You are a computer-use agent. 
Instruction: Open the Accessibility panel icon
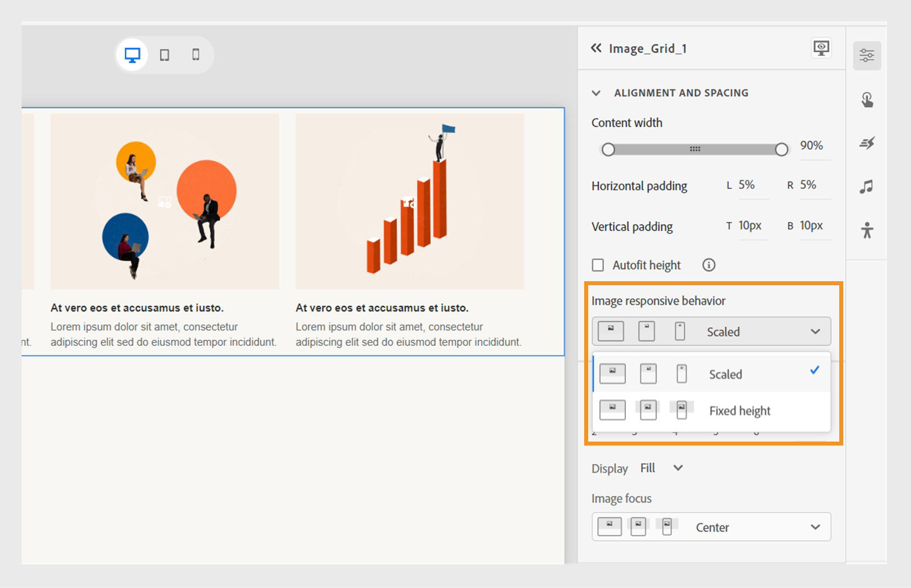(x=867, y=232)
